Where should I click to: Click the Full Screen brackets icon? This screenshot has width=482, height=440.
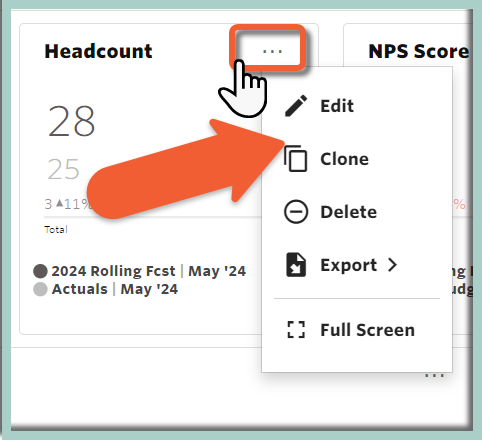click(296, 330)
